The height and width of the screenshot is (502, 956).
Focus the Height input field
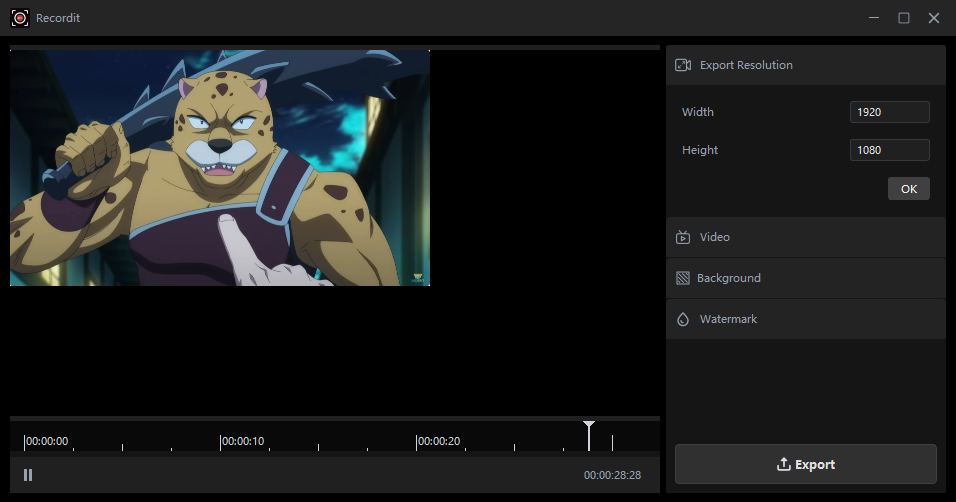[x=889, y=150]
